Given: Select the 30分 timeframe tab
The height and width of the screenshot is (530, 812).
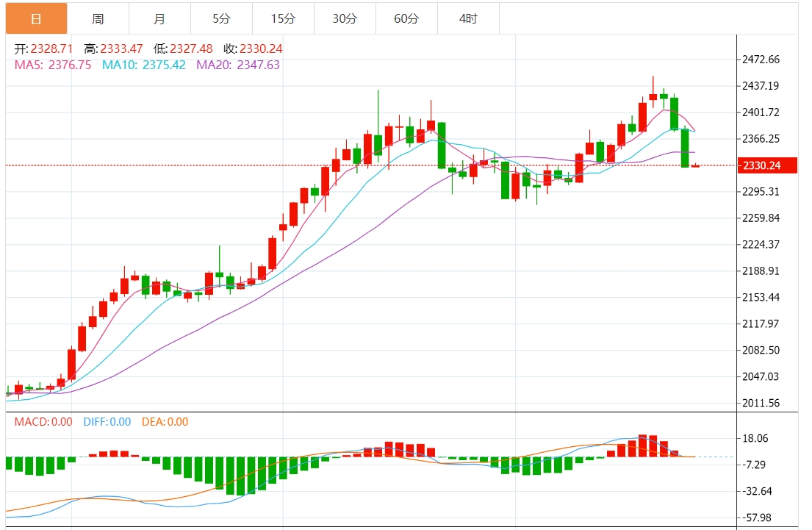Looking at the screenshot, I should pos(345,18).
